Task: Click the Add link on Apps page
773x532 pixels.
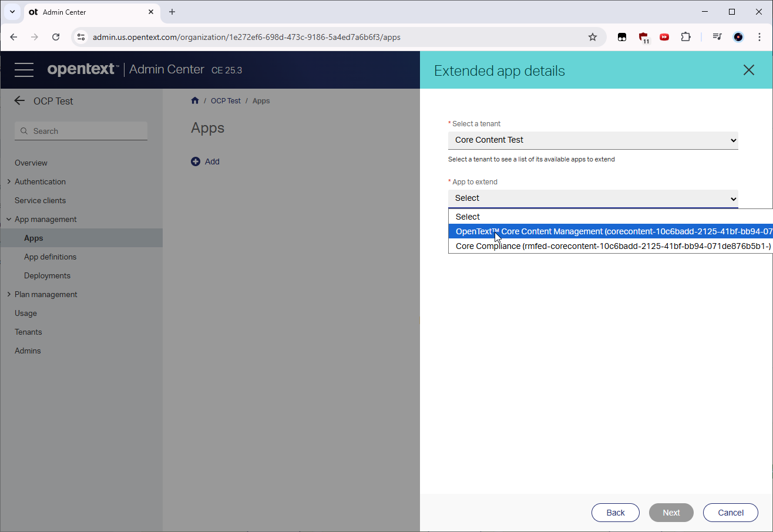Action: tap(212, 161)
